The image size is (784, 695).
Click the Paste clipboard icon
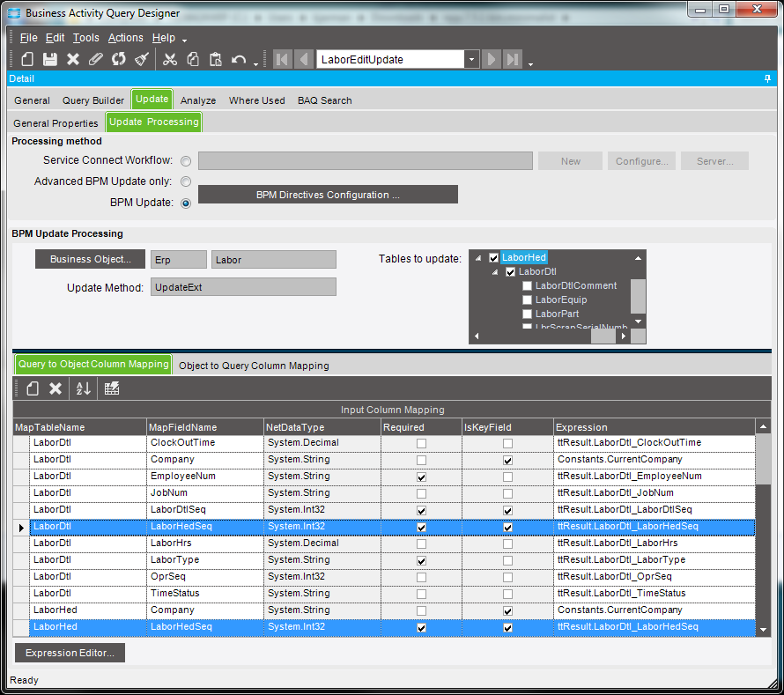pyautogui.click(x=216, y=60)
